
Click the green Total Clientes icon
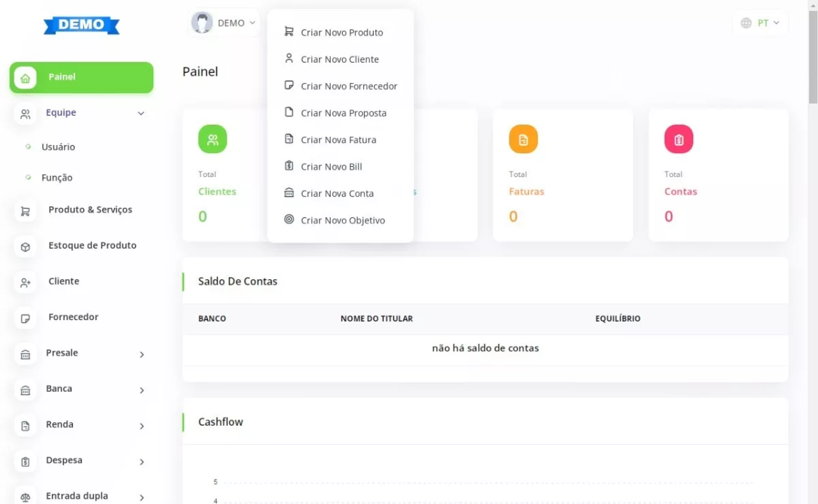point(212,139)
